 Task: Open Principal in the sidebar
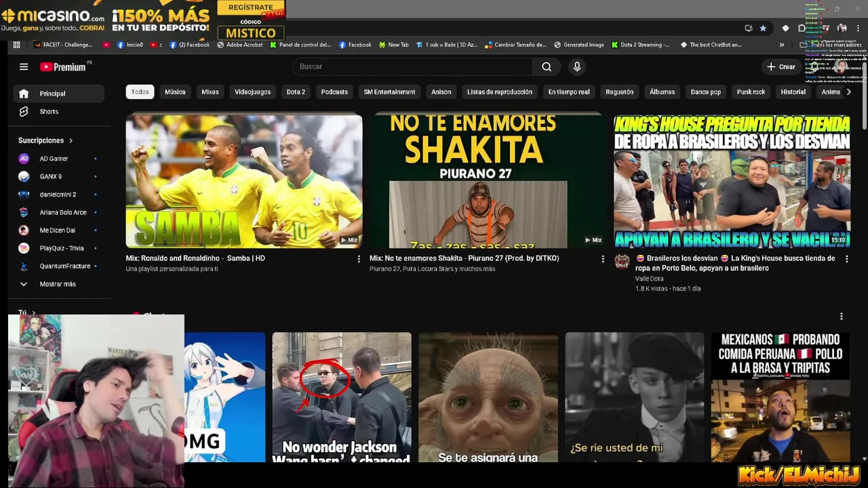click(x=58, y=94)
